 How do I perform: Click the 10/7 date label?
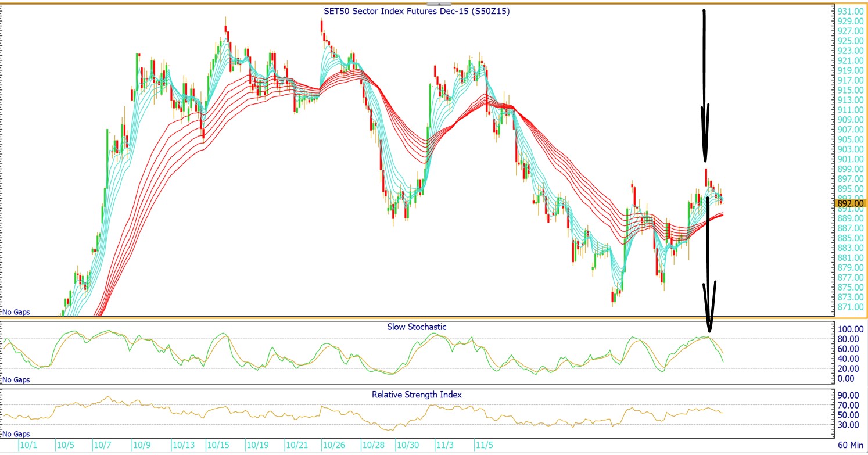tap(102, 445)
